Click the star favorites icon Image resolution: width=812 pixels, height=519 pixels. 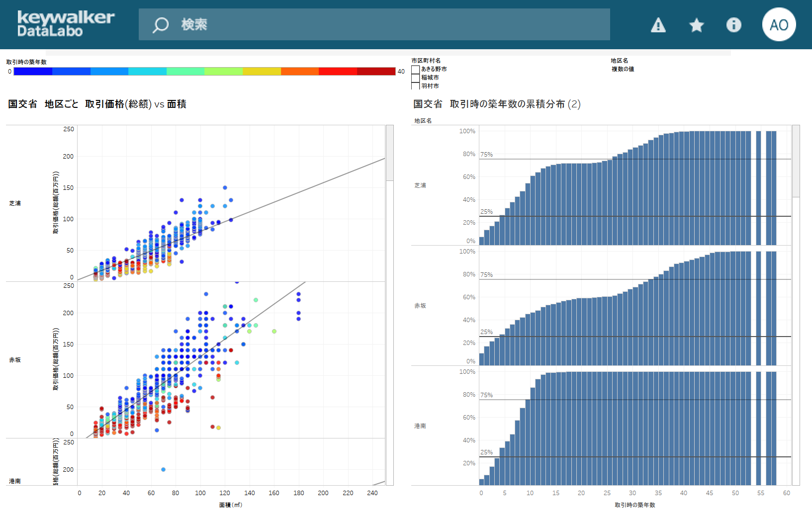coord(697,25)
